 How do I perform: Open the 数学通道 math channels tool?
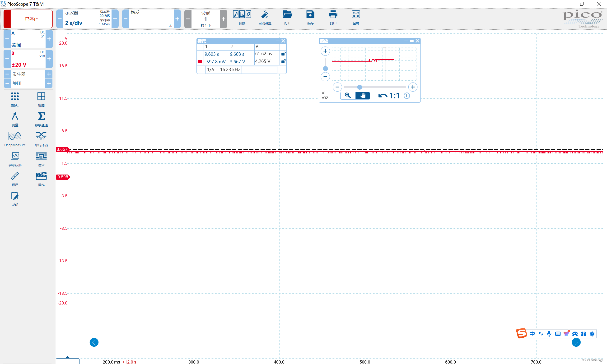pos(41,119)
